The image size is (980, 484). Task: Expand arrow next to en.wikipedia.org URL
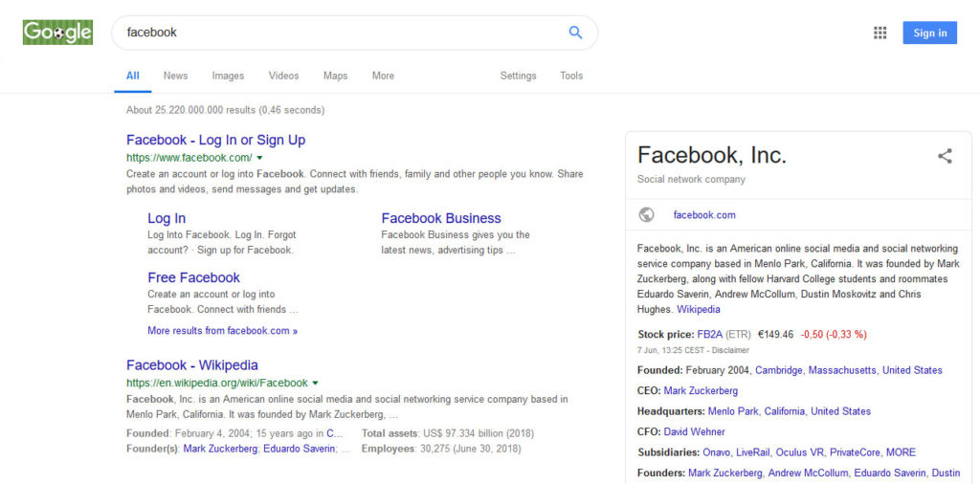(x=315, y=383)
